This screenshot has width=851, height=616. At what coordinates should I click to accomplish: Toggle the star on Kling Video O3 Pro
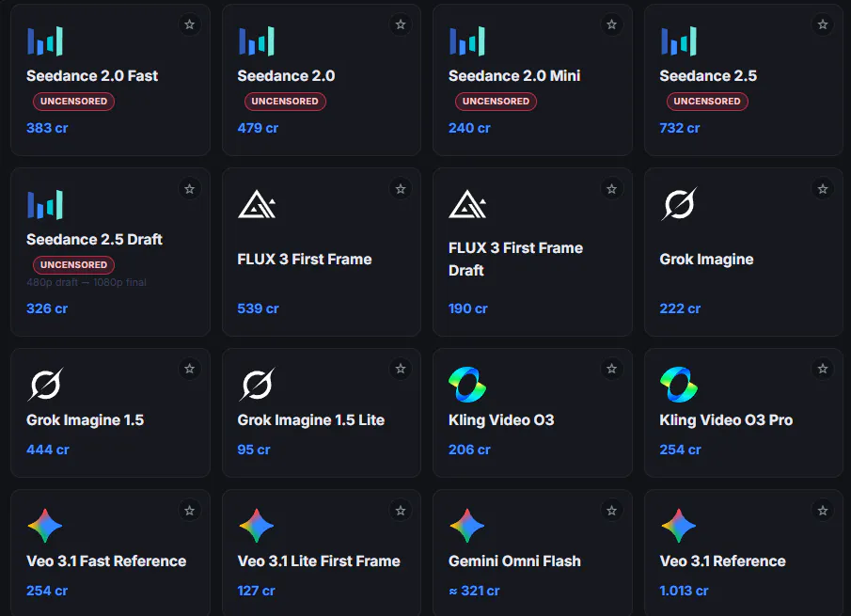click(x=823, y=369)
